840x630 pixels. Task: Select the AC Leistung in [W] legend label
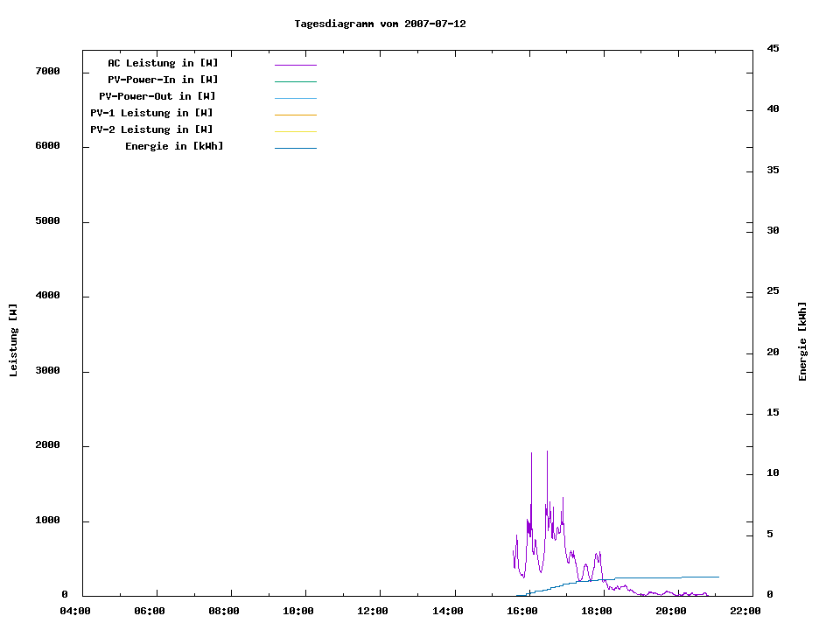[x=163, y=63]
